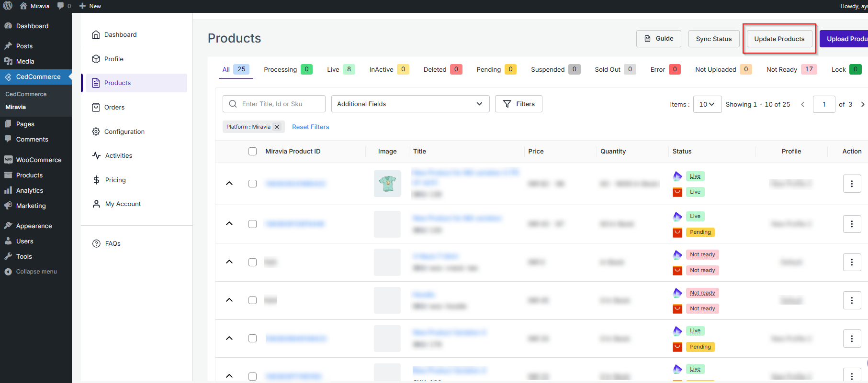Collapse the first product row chevron

click(x=229, y=183)
